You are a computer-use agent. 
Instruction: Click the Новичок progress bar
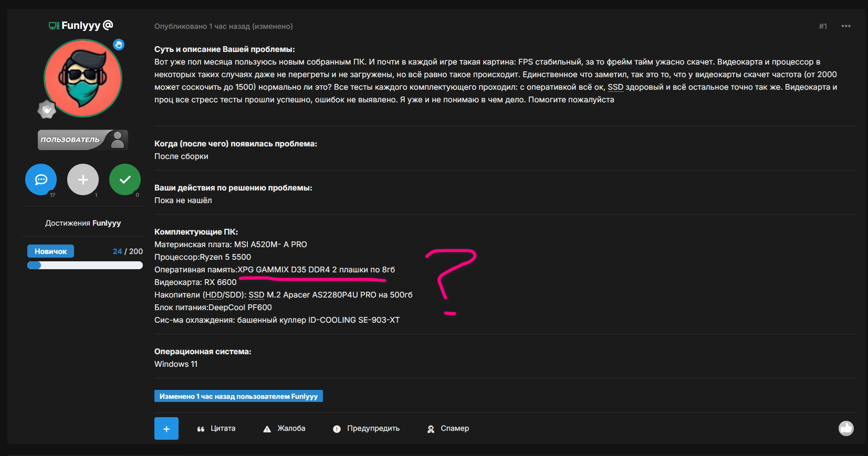(85, 265)
